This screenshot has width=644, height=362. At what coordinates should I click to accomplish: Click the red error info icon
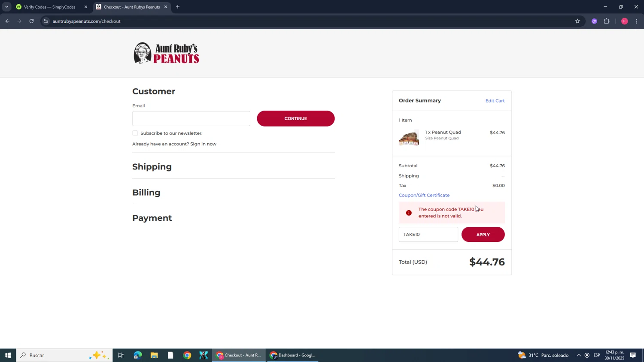(409, 213)
